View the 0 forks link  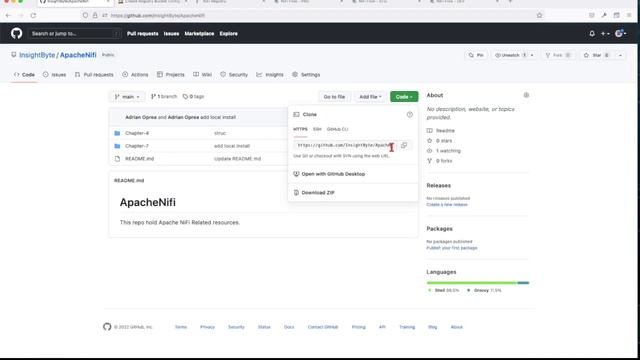[440, 161]
